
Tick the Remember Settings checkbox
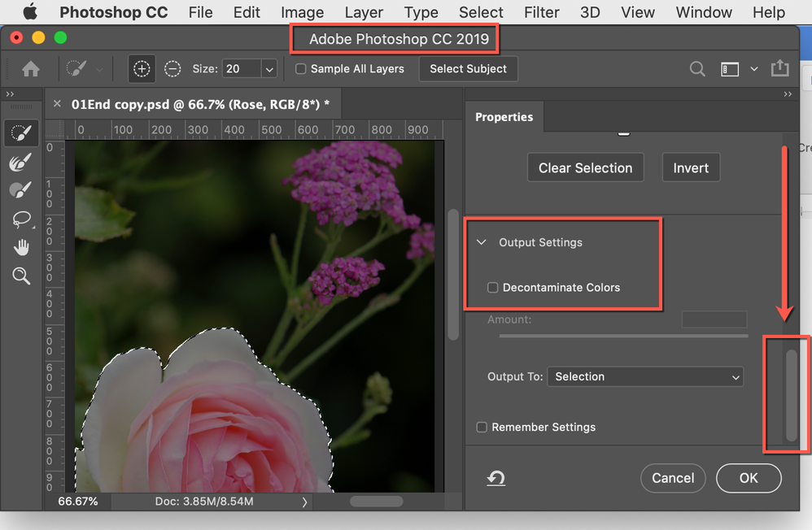coord(482,427)
